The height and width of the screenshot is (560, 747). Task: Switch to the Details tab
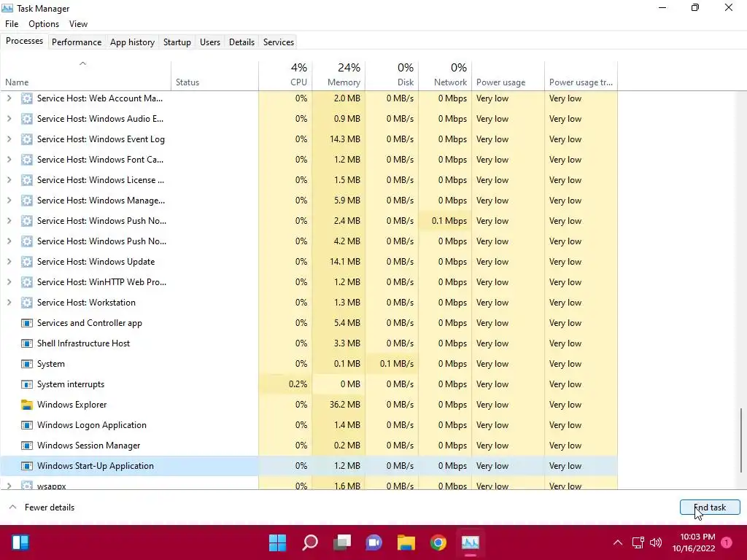[241, 42]
